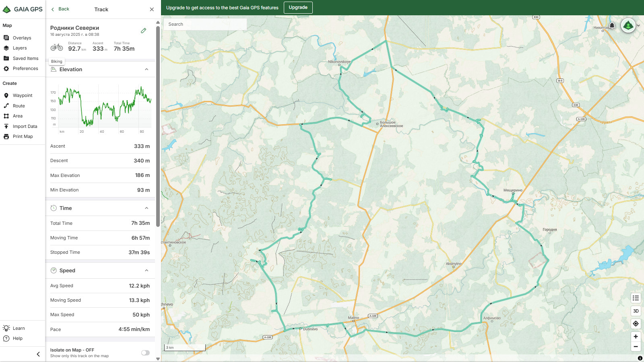
Task: Click the Moving Time 6h 57m value
Action: point(140,238)
